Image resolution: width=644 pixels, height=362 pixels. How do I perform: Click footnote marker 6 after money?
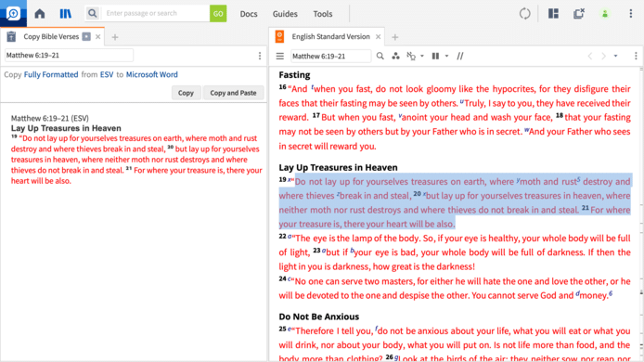[x=611, y=293]
